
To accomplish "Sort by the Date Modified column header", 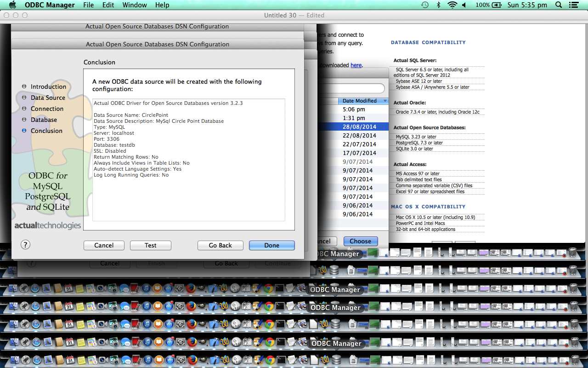I will tap(363, 101).
